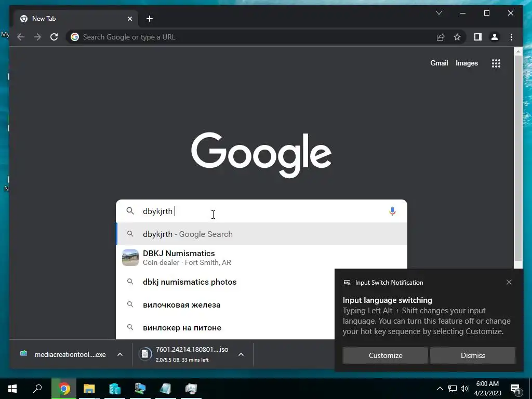Image resolution: width=532 pixels, height=399 pixels.
Task: Expand options for the iso download
Action: coord(241,354)
